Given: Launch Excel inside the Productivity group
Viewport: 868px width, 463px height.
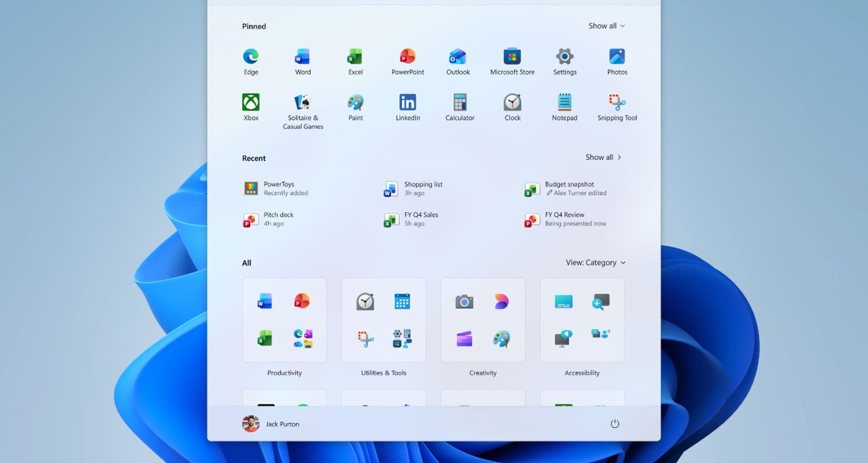Looking at the screenshot, I should 264,338.
